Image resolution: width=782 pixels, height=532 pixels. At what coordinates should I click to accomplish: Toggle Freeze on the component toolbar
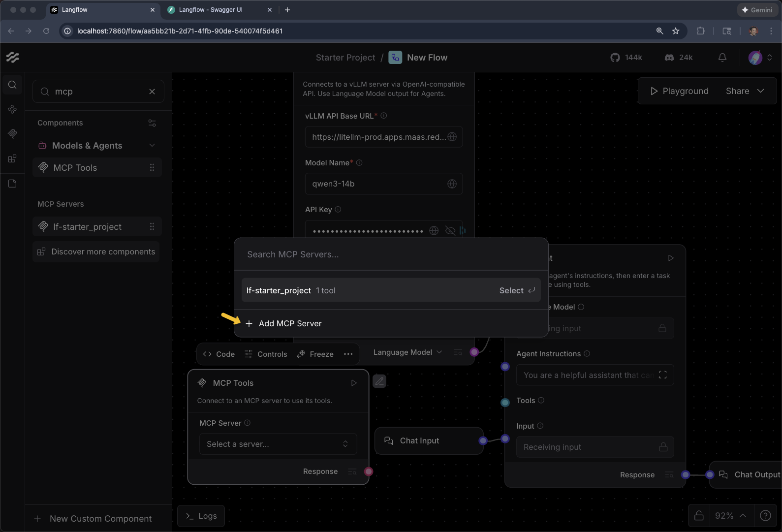tap(315, 354)
